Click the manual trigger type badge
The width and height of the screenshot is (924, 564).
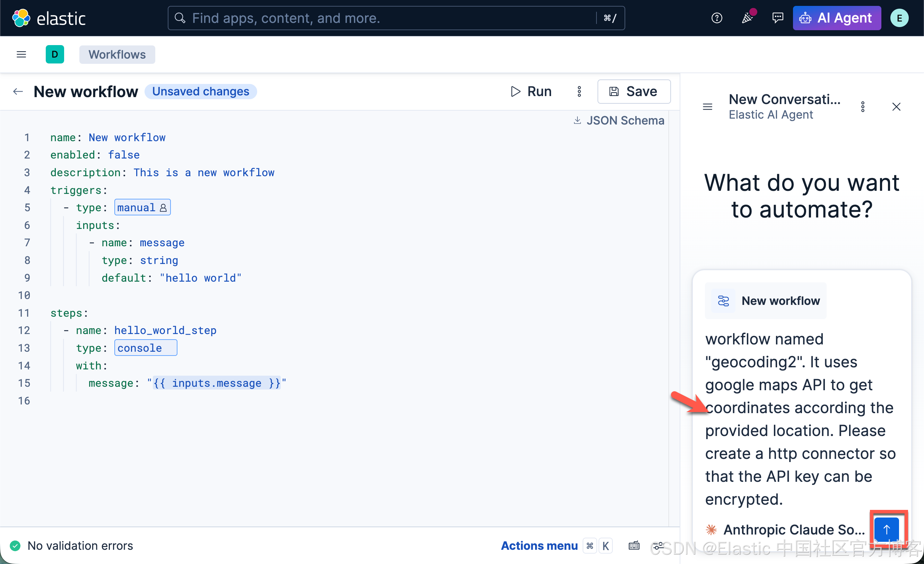click(142, 207)
